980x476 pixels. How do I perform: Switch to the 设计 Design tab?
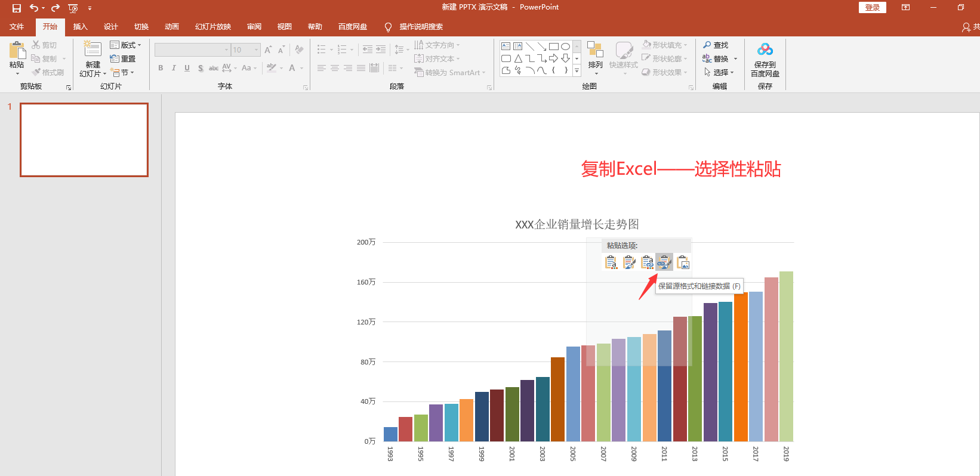click(111, 27)
